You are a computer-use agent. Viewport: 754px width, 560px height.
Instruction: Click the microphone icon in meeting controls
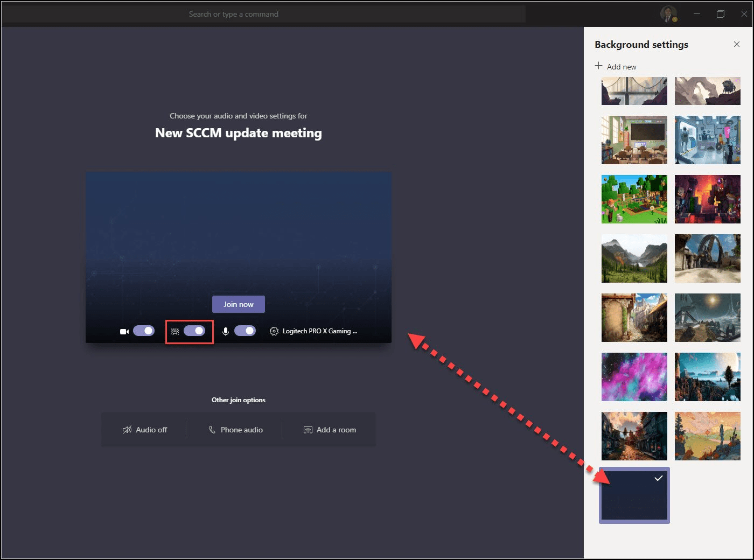point(226,331)
